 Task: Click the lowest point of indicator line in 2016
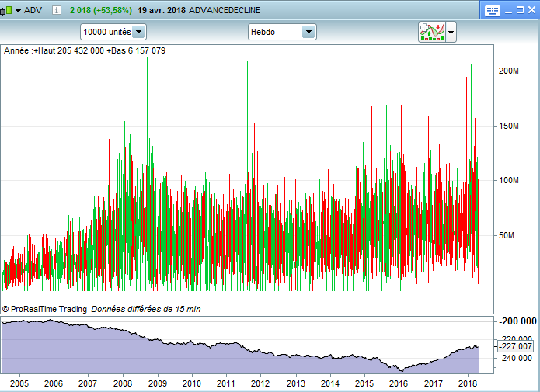pos(401,371)
